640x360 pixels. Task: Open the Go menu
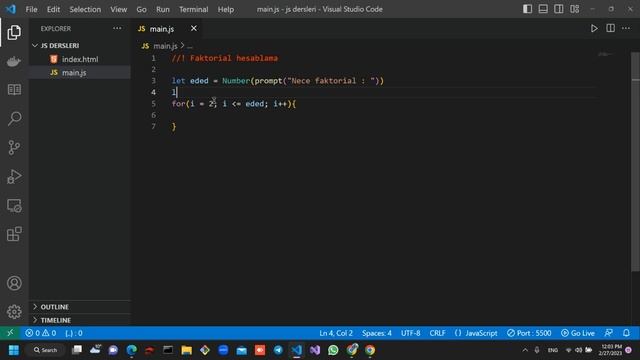click(141, 9)
